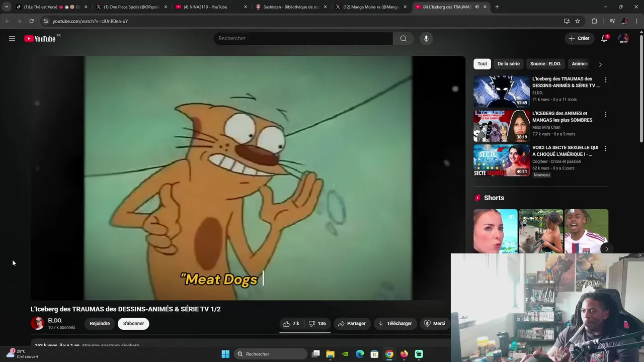This screenshot has width=644, height=362.
Task: Open Chrome media controls icon
Action: pos(612,21)
